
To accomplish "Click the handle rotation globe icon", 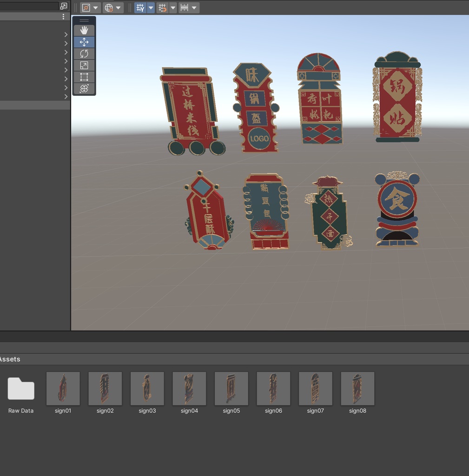I will [x=109, y=7].
